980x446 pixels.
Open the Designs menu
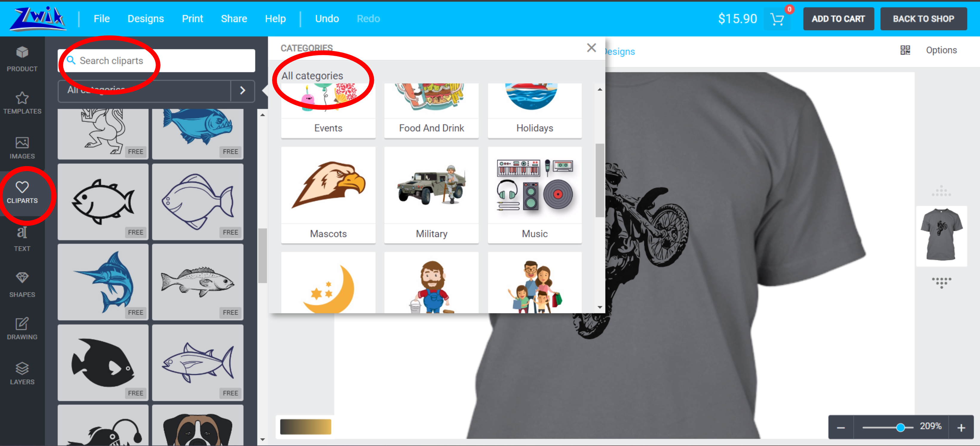pyautogui.click(x=146, y=19)
